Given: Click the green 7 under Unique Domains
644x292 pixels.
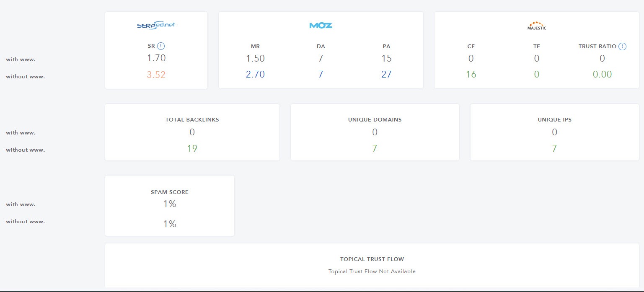Looking at the screenshot, I should pos(375,148).
